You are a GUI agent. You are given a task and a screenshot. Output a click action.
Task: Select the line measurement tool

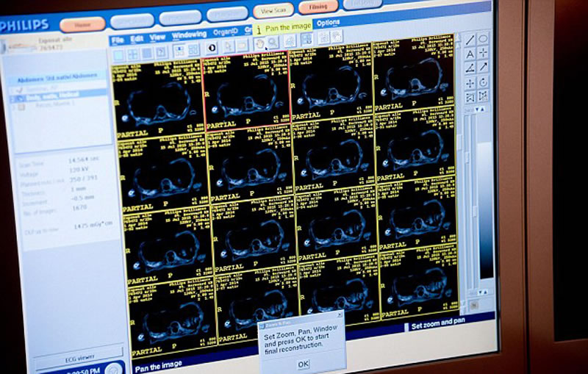coord(470,39)
